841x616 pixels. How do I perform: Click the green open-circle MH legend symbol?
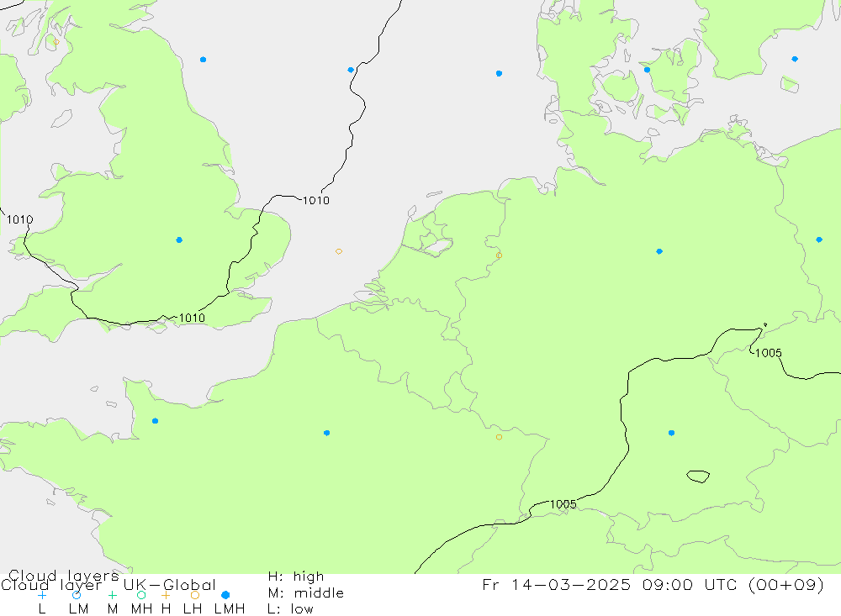tap(141, 595)
